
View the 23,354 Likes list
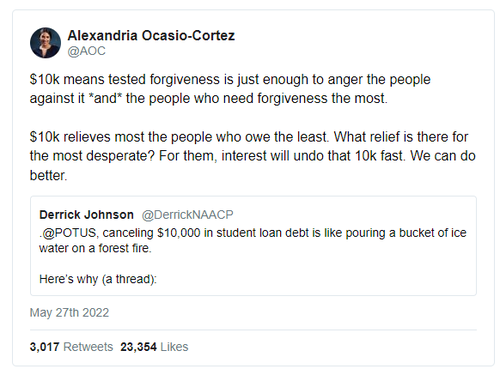click(154, 347)
